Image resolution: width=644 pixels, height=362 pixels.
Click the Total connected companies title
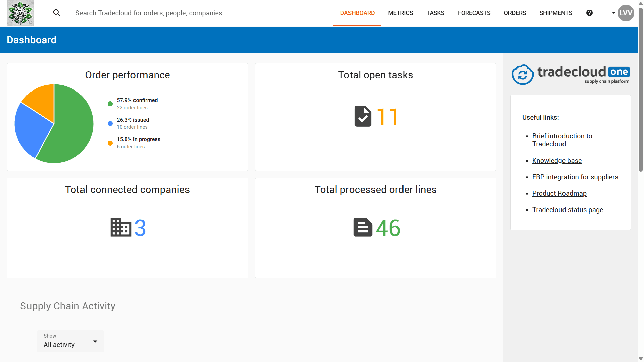pyautogui.click(x=127, y=190)
